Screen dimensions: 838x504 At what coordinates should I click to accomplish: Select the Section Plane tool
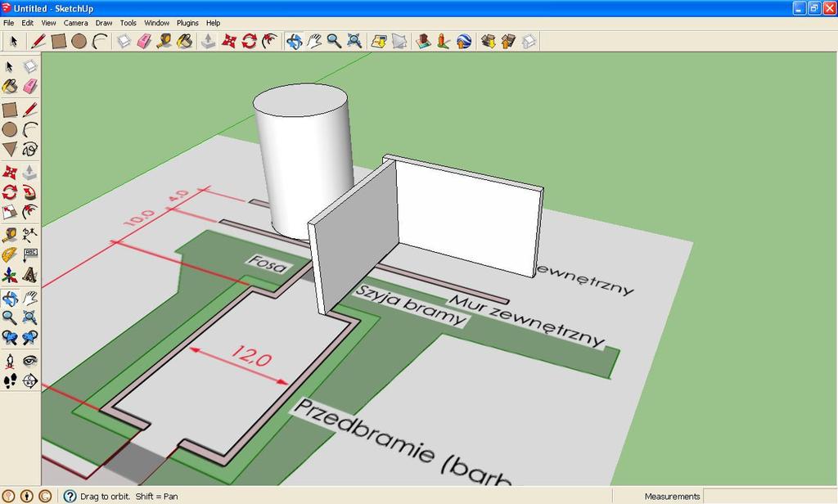point(30,381)
